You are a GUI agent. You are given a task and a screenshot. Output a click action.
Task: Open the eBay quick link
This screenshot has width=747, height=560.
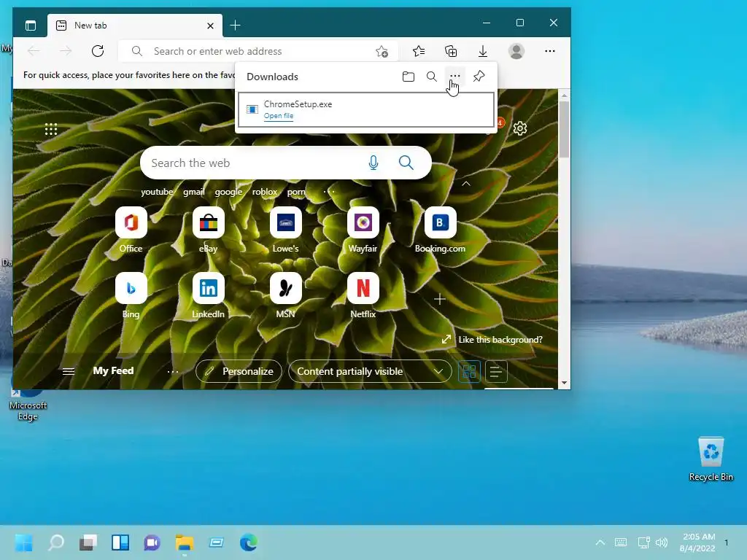tap(208, 230)
